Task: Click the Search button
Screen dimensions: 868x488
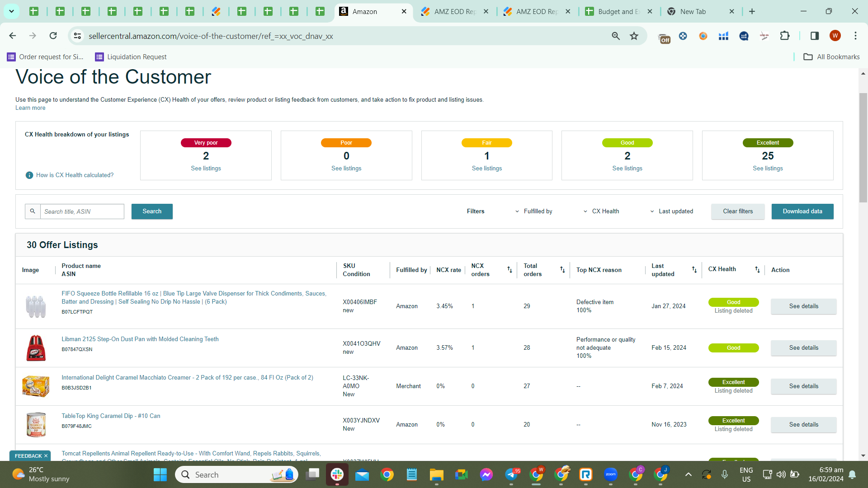Action: [152, 211]
